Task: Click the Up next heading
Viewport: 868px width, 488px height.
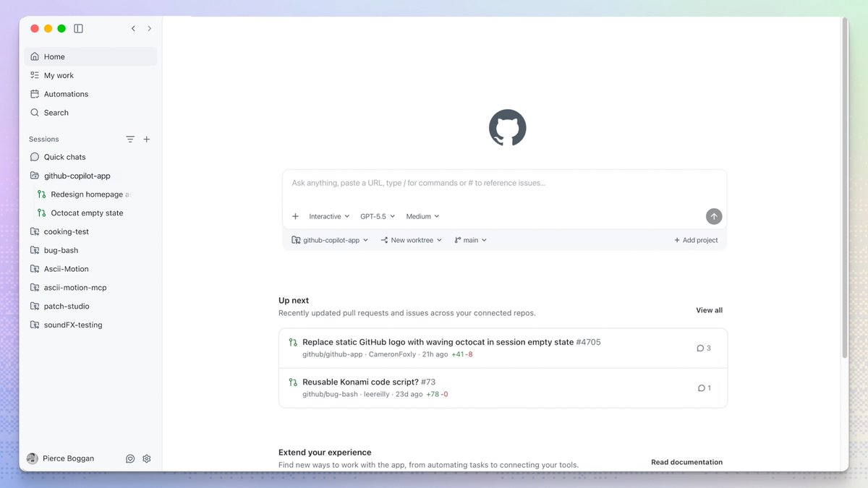Action: [294, 301]
